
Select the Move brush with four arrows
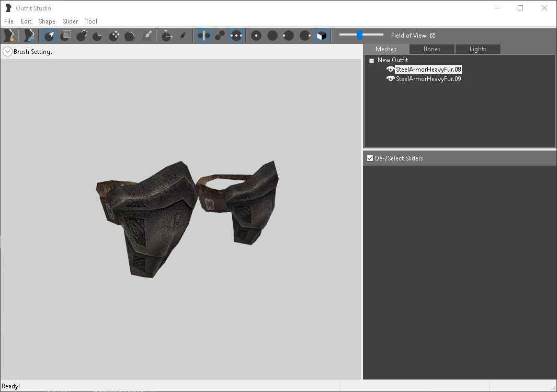(x=113, y=36)
